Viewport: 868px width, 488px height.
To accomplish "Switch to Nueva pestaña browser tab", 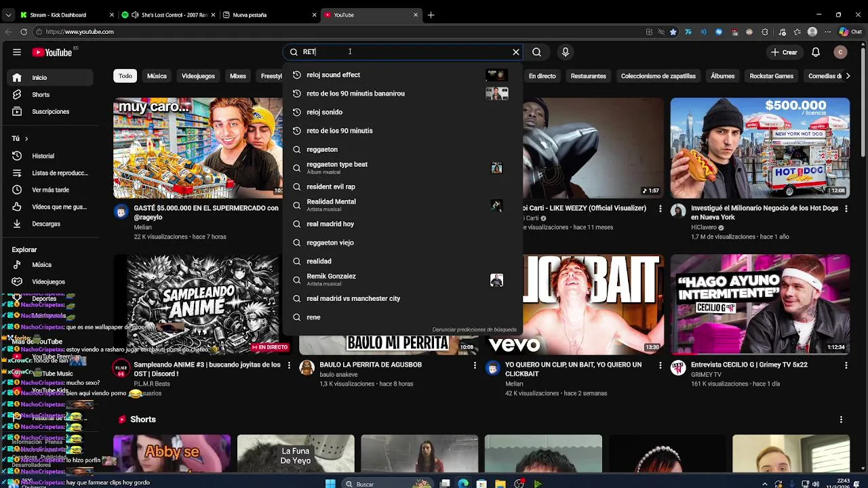I will [270, 15].
